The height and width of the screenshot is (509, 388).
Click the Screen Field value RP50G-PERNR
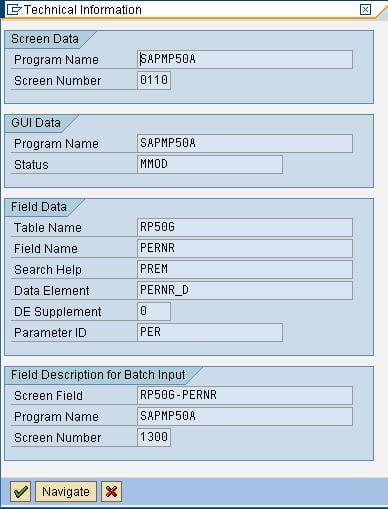click(245, 395)
